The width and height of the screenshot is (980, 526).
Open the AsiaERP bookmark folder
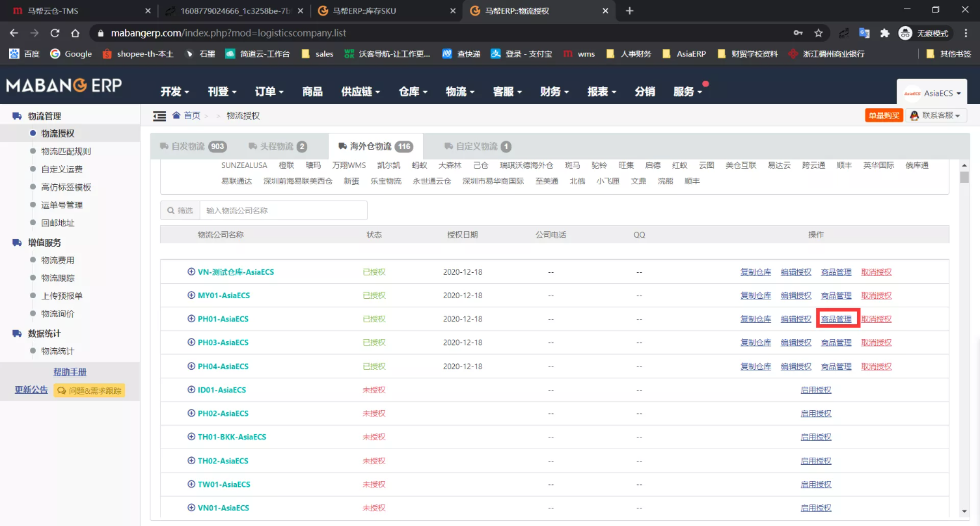(x=684, y=54)
